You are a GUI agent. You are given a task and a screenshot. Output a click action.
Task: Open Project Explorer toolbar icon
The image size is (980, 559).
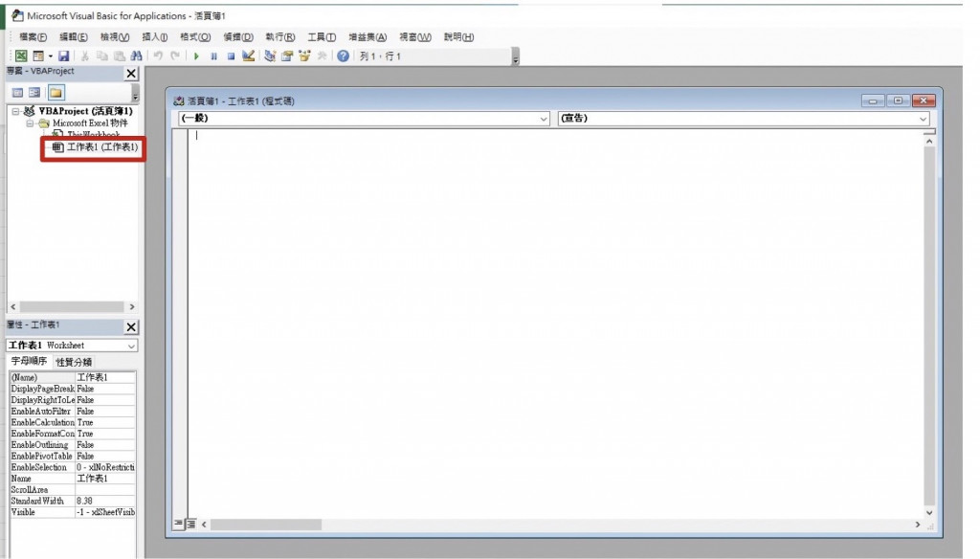point(269,56)
